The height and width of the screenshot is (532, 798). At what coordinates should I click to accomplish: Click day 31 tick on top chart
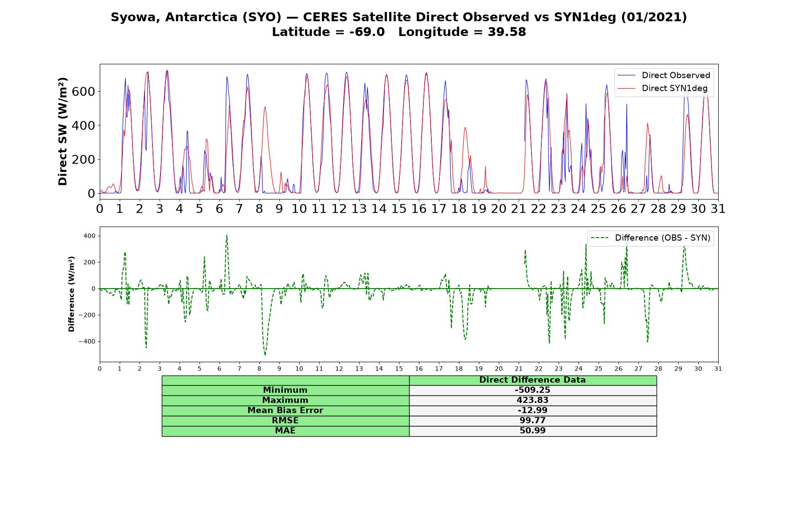[x=718, y=209]
